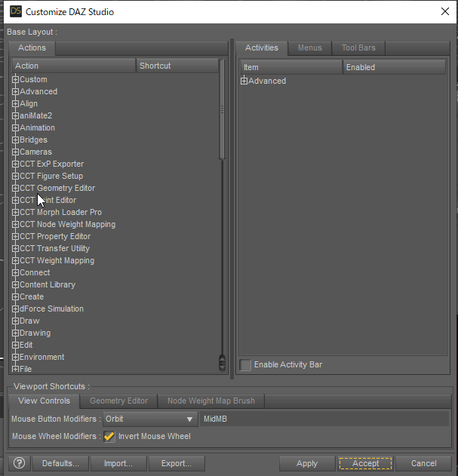Screen dimensions: 458x476
Task: Click the Enabled column header
Action: point(395,67)
